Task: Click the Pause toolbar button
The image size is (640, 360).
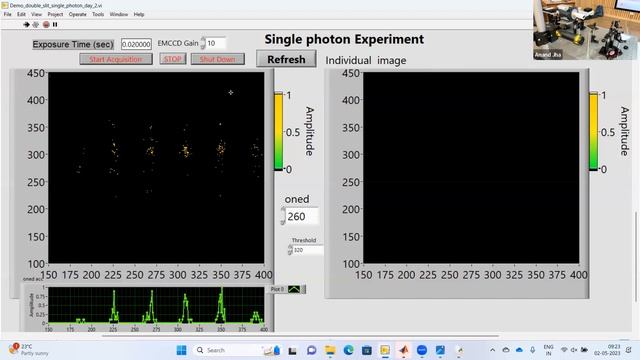Action: 55,24
